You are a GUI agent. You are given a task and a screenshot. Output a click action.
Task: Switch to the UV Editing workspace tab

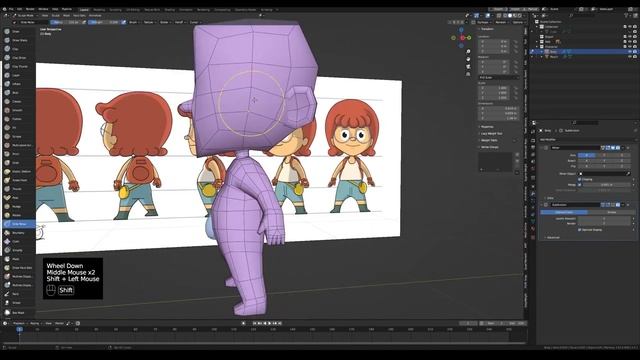pos(133,9)
